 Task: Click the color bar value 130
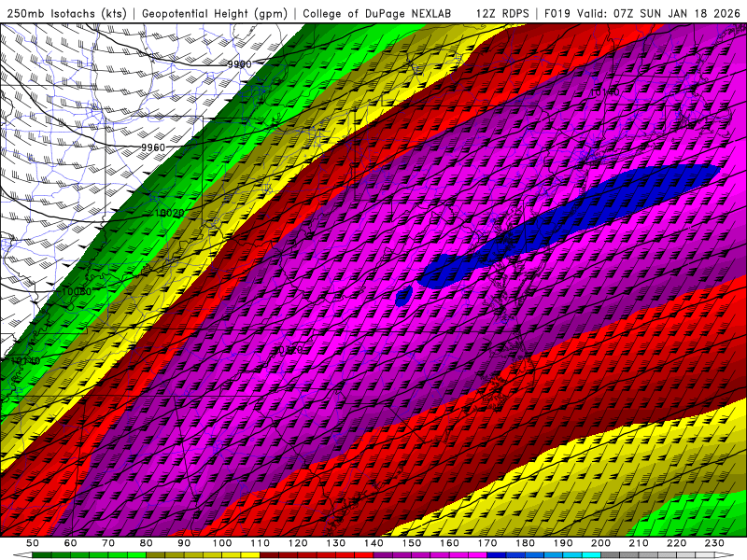click(336, 543)
